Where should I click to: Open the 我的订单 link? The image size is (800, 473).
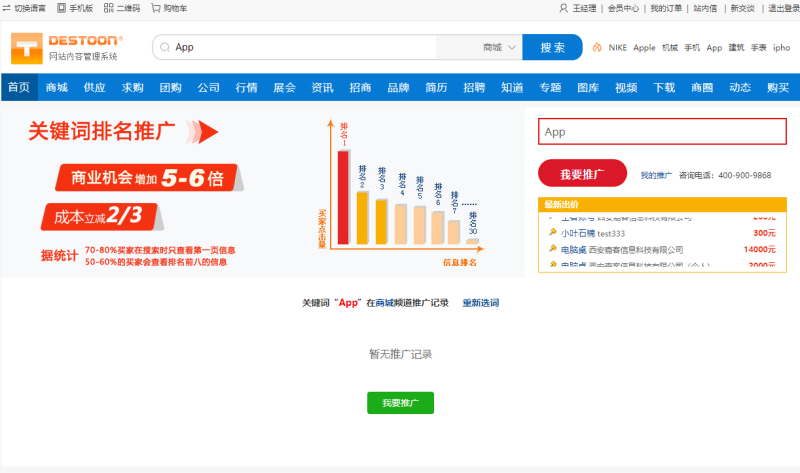coord(666,8)
